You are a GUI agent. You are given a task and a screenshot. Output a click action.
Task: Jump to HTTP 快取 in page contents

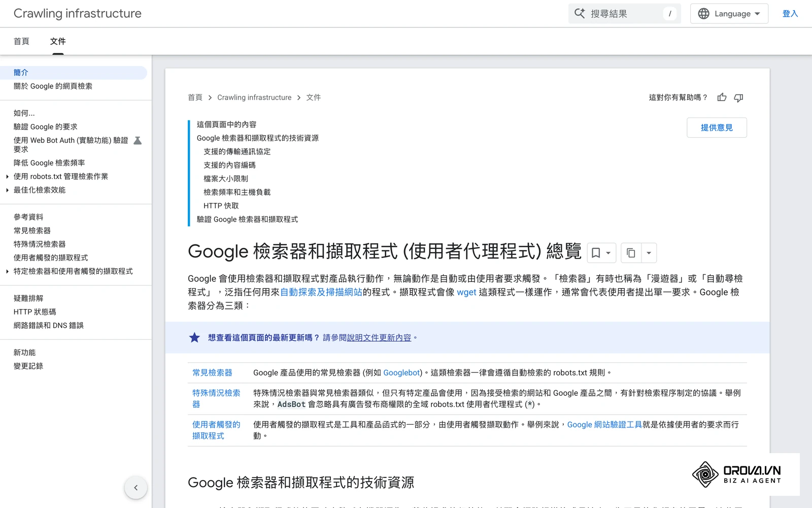[x=221, y=206]
